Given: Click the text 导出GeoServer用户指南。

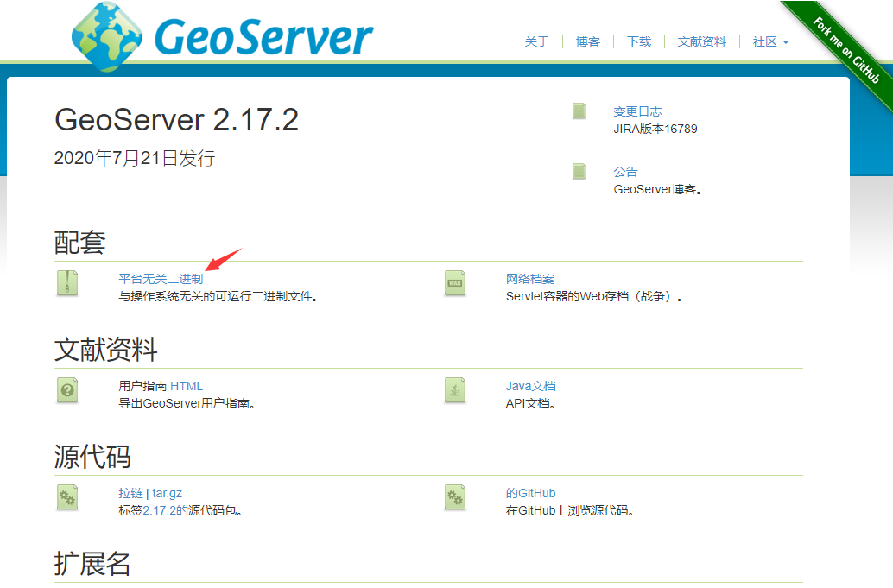Looking at the screenshot, I should [187, 403].
